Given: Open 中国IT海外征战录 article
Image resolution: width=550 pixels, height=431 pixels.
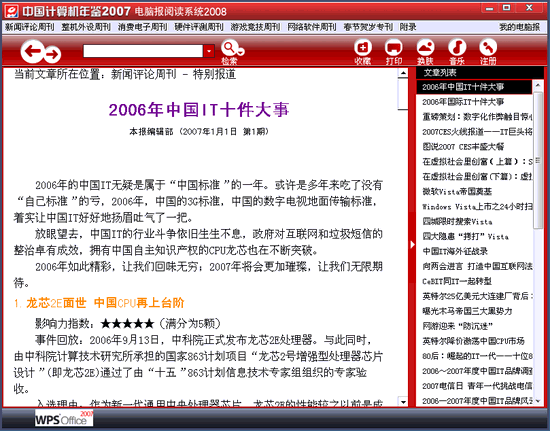Looking at the screenshot, I should point(455,251).
